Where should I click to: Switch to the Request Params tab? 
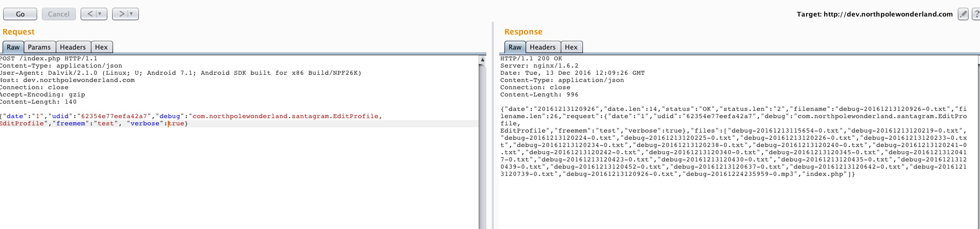(x=39, y=47)
